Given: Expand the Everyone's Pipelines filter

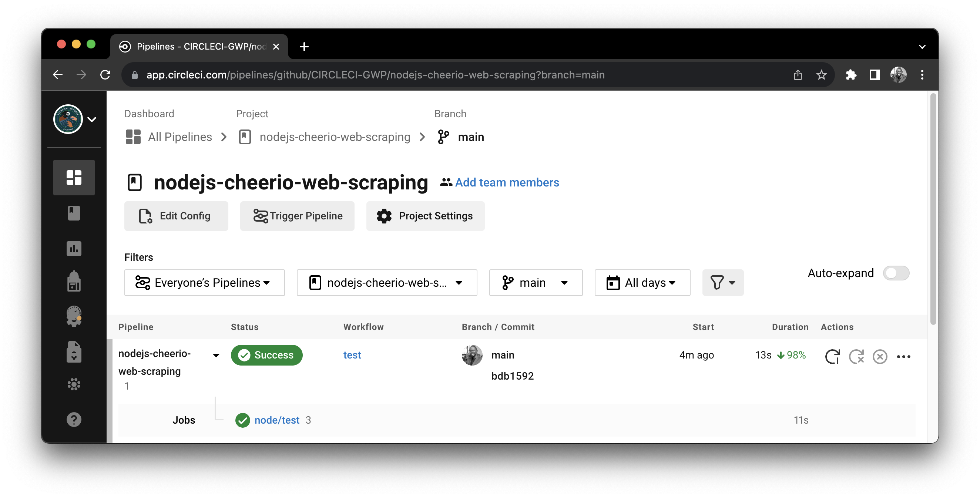Looking at the screenshot, I should (204, 283).
